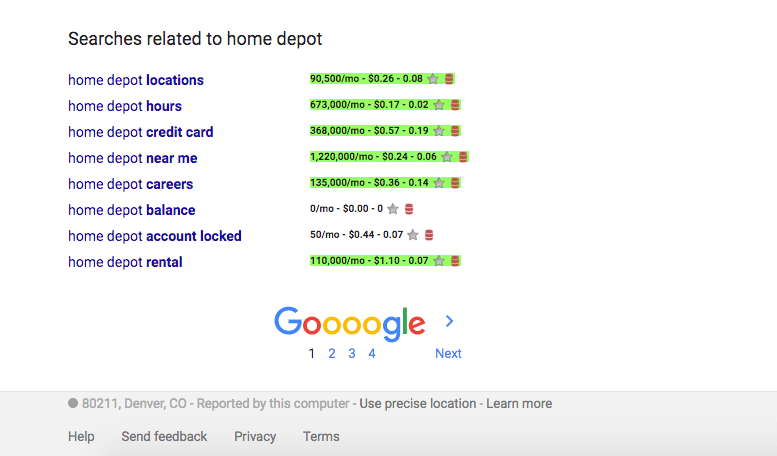This screenshot has width=777, height=456.
Task: Click the database icon beside careers metrics
Action: tap(455, 183)
